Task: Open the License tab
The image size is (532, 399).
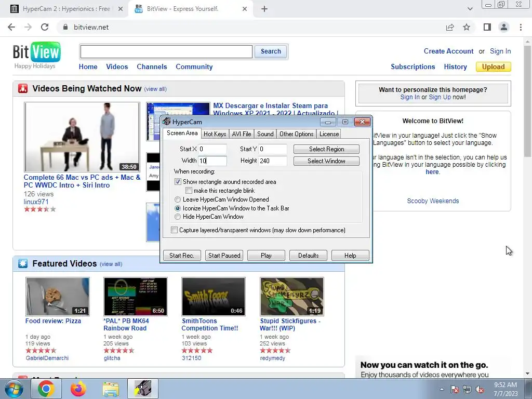Action: point(329,134)
